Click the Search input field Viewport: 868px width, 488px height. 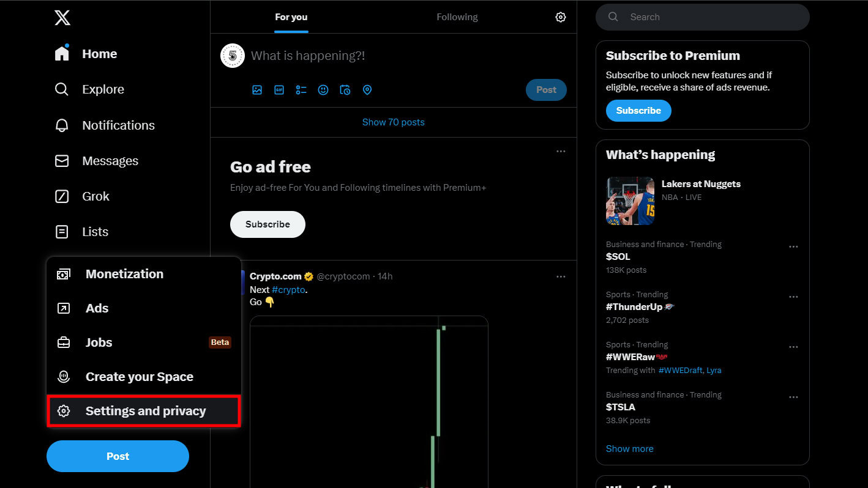click(x=710, y=17)
